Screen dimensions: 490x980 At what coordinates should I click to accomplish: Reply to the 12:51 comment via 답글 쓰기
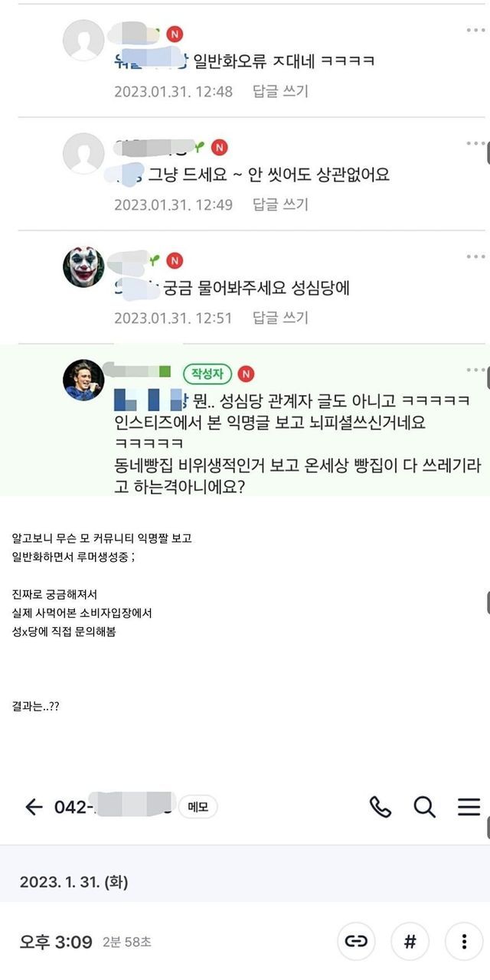(x=280, y=317)
